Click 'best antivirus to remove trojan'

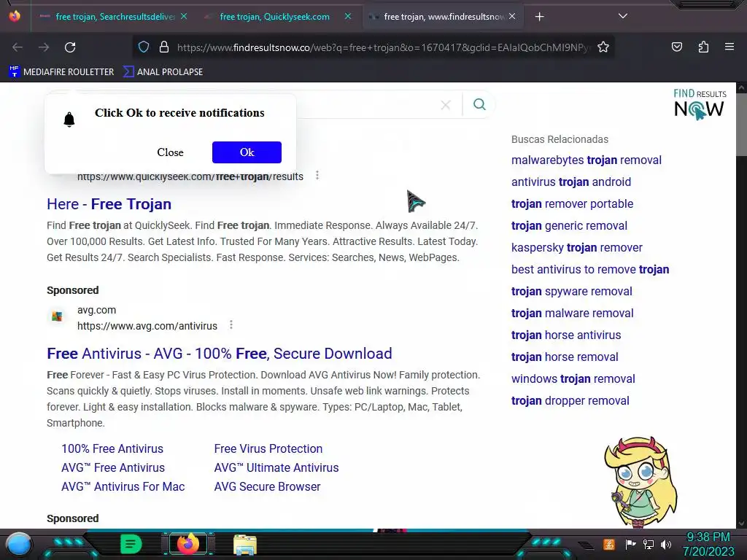tap(590, 270)
